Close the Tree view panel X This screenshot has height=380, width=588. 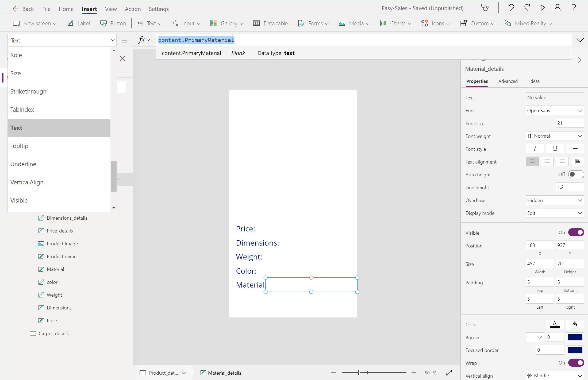click(123, 59)
